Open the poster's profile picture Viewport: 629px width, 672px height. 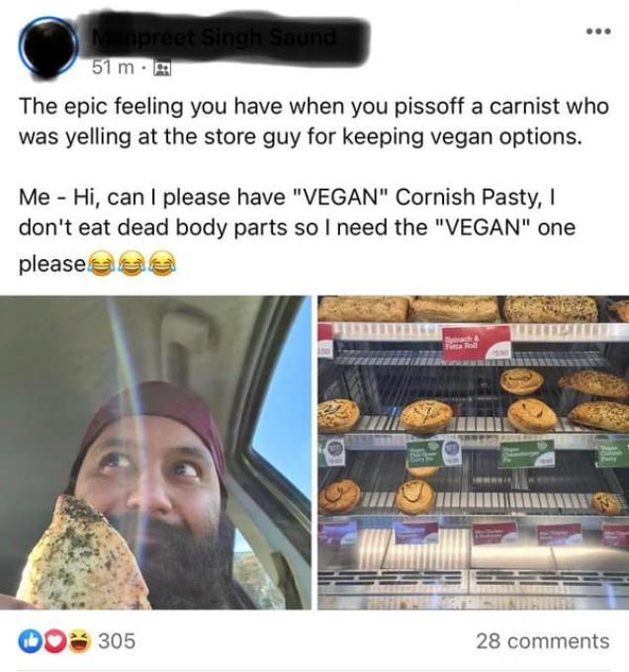(47, 45)
